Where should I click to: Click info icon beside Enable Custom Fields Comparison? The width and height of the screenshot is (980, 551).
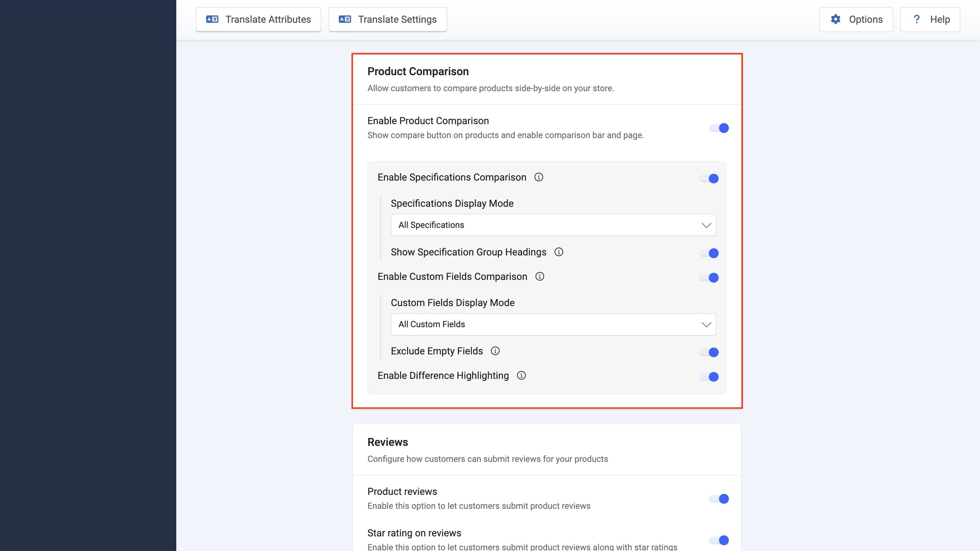[539, 277]
